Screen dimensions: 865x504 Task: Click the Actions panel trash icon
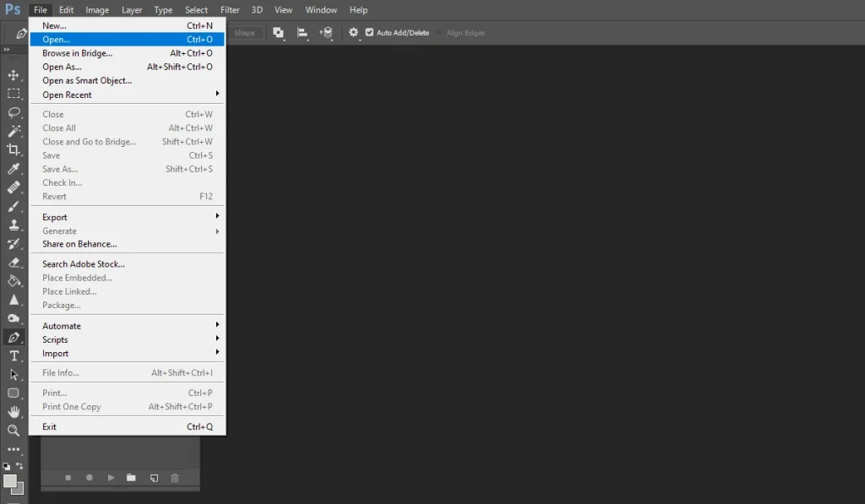[175, 478]
